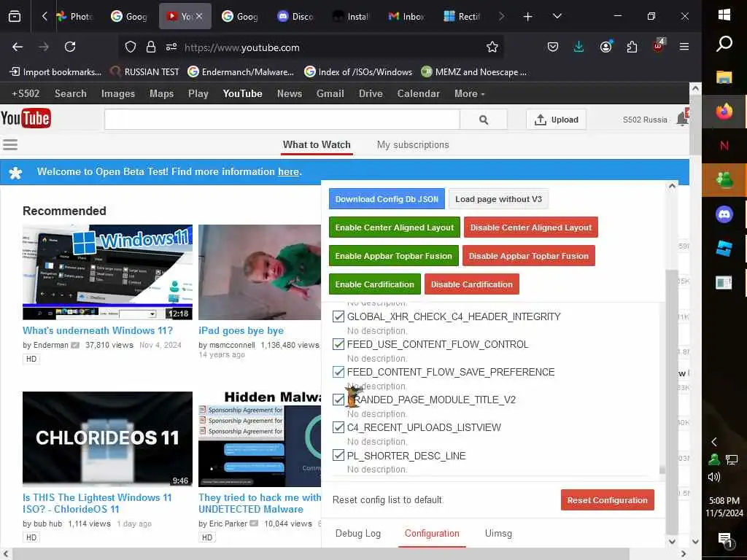This screenshot has height=560, width=747.
Task: Click volume speaker icon in tray
Action: coord(713,477)
